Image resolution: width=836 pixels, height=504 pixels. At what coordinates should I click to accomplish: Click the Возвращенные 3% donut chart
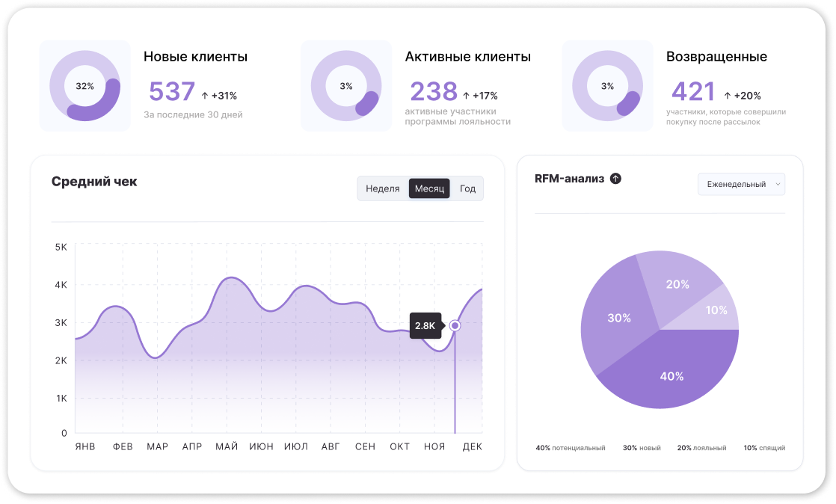pyautogui.click(x=607, y=86)
